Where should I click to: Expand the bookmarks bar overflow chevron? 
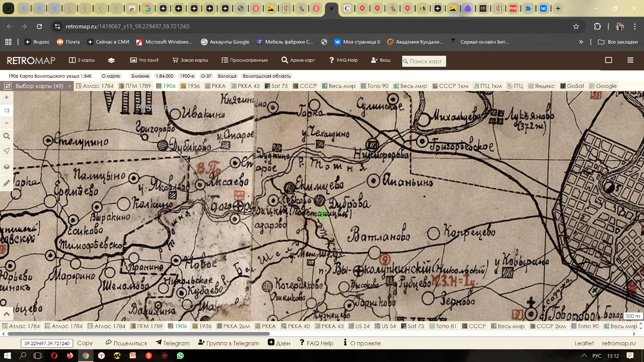(581, 42)
